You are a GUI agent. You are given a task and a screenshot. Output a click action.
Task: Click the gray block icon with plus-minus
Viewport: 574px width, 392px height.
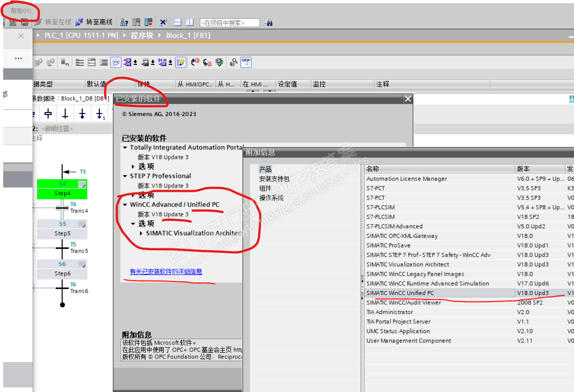pos(148,62)
